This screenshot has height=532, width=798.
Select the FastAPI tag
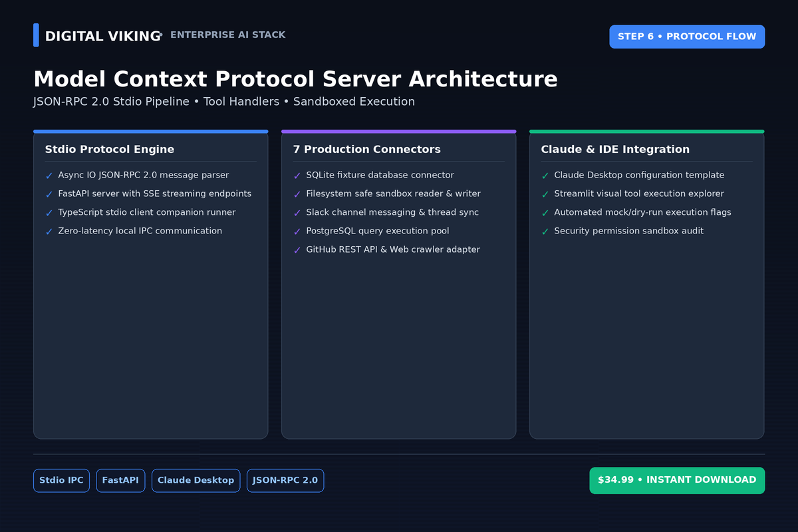click(120, 480)
